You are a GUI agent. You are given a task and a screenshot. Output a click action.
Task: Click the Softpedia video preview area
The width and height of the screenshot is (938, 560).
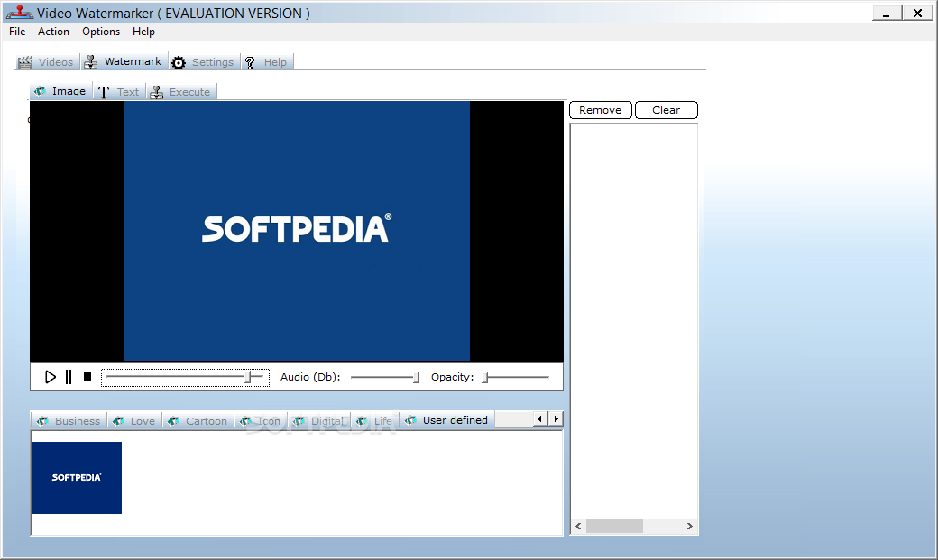point(297,231)
